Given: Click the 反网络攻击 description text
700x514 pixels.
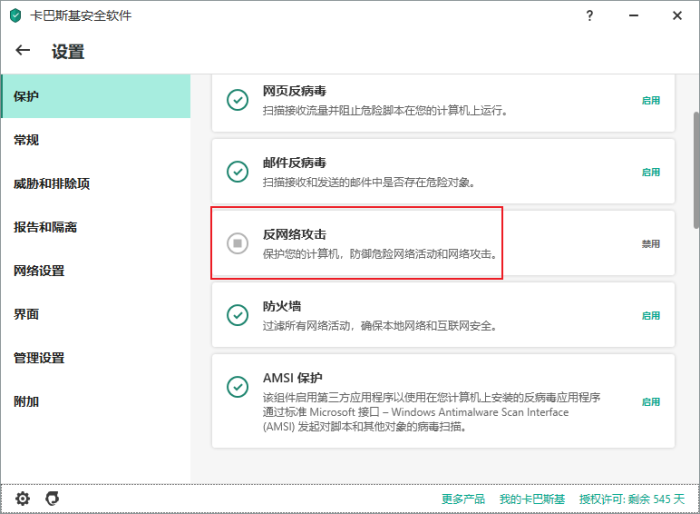Looking at the screenshot, I should [379, 254].
